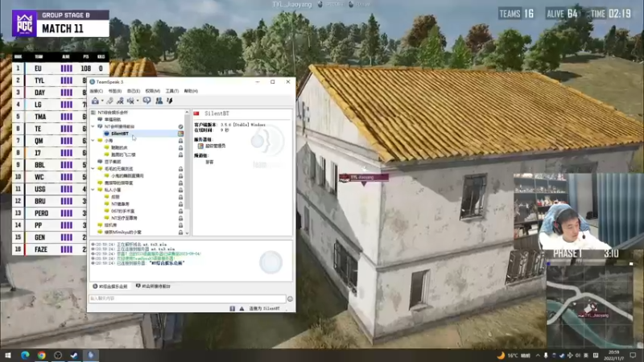Click the channel tree scrollbar down arrow
Viewport: 644px width, 362px height.
coord(187,232)
